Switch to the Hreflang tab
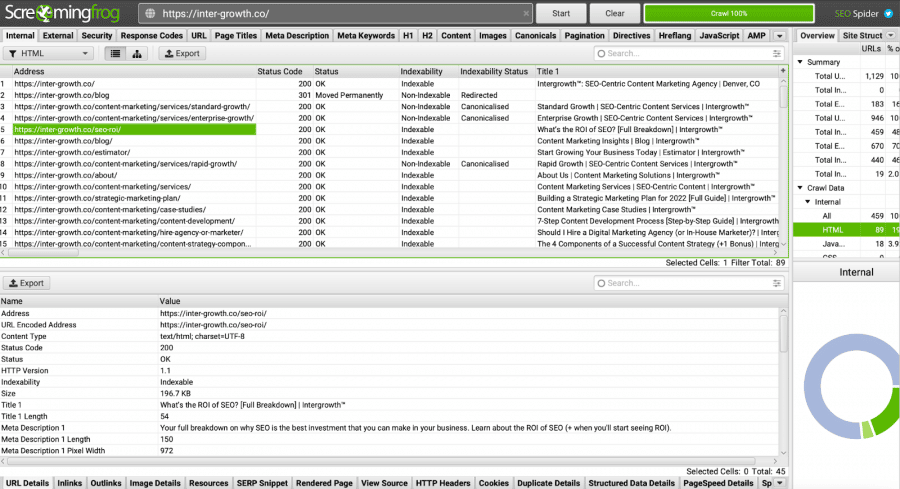The width and height of the screenshot is (900, 489). pos(675,36)
